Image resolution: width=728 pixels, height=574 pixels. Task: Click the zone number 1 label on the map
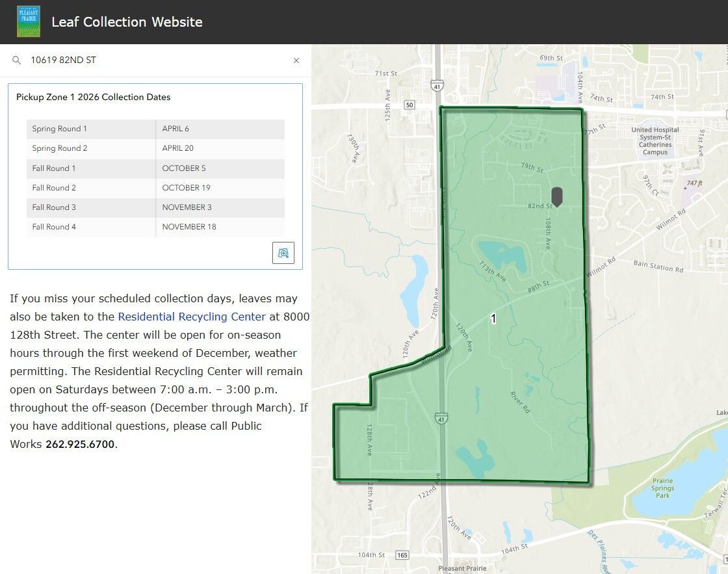(x=493, y=319)
